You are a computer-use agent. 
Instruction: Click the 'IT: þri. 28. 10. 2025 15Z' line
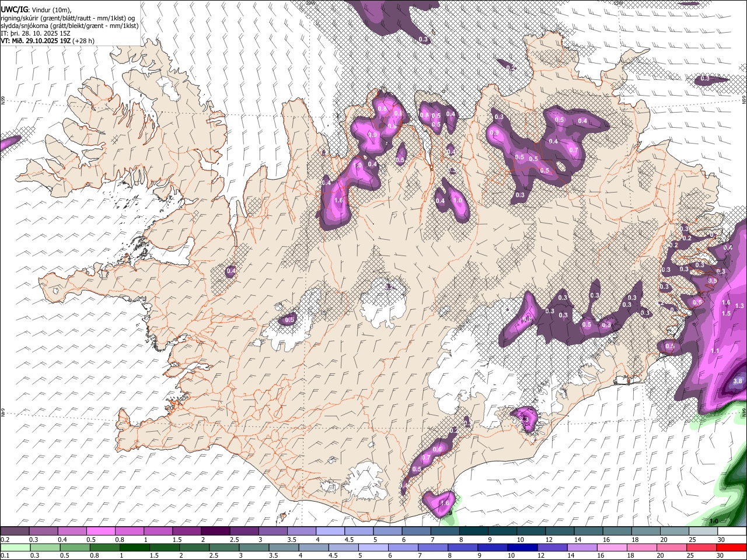pos(36,33)
